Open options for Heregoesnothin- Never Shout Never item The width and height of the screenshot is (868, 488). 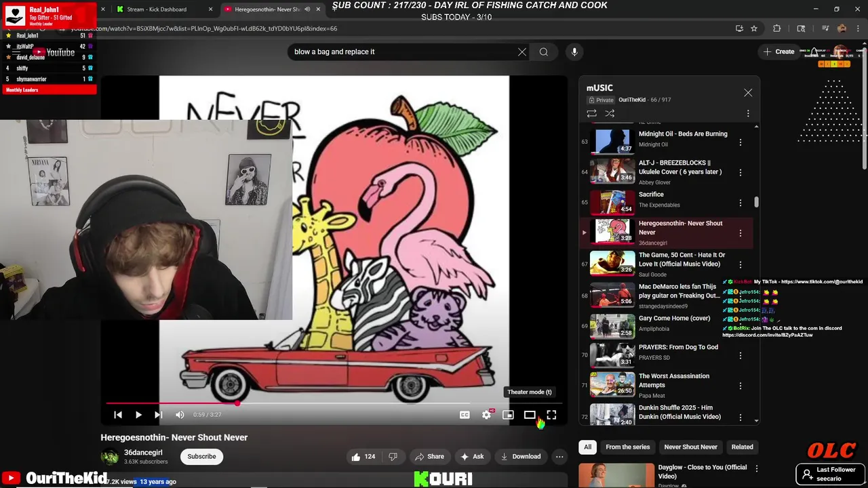[741, 233]
